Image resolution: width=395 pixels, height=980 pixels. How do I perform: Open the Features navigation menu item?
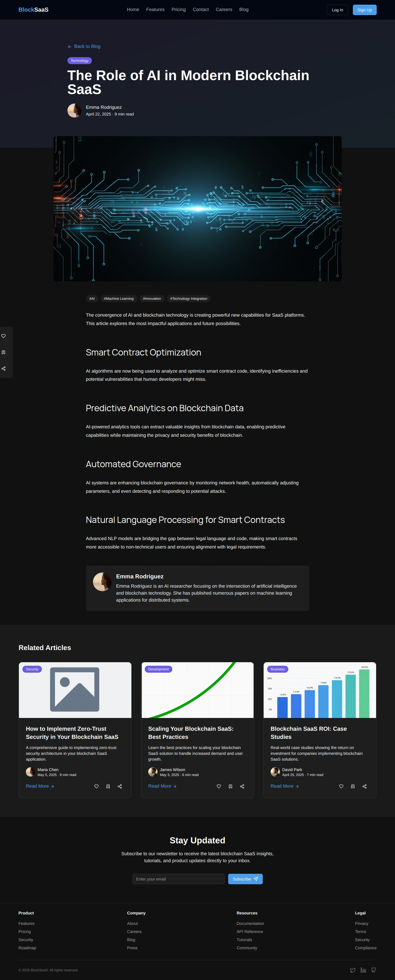coord(156,10)
